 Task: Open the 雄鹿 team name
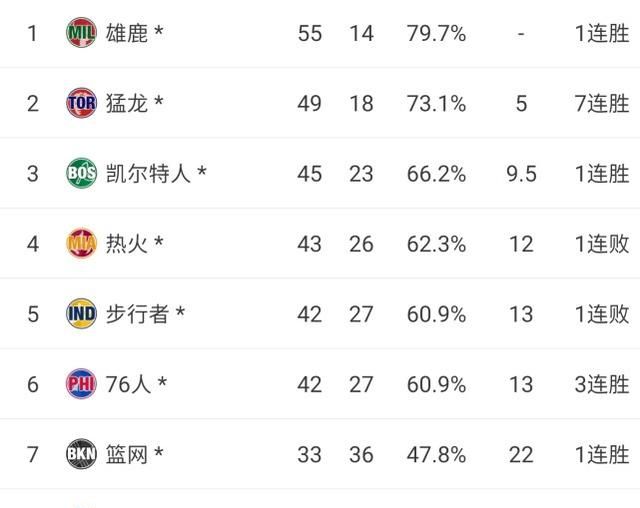[127, 33]
